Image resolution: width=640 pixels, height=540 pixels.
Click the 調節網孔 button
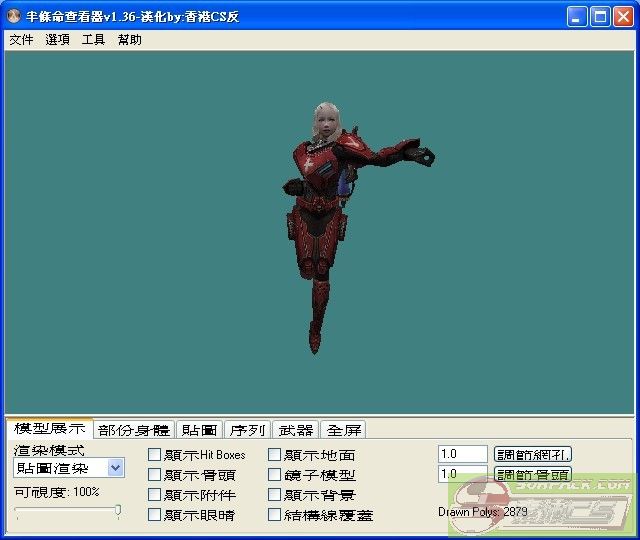point(533,454)
